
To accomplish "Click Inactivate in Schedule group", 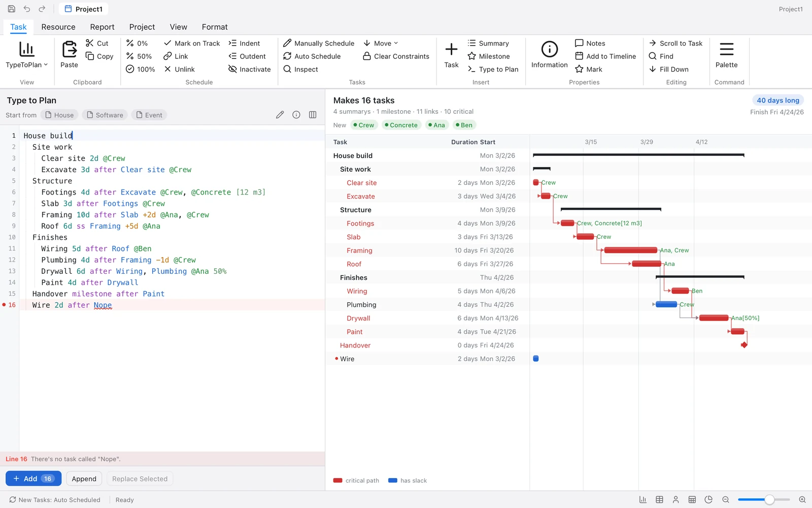I will click(x=250, y=69).
